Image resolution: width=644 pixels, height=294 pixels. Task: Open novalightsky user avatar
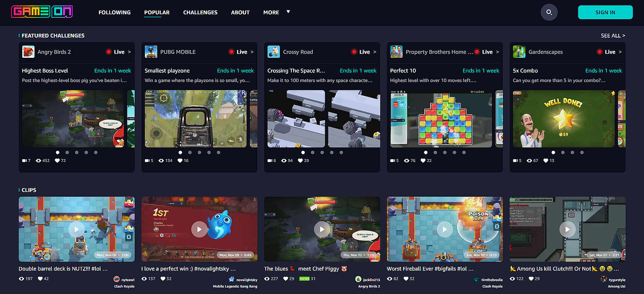tap(232, 279)
